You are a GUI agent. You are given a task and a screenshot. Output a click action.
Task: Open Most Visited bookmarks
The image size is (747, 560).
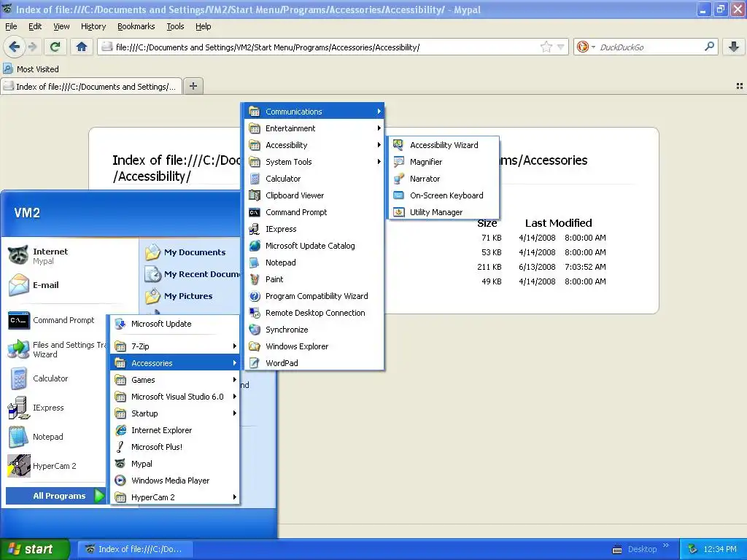pyautogui.click(x=31, y=69)
